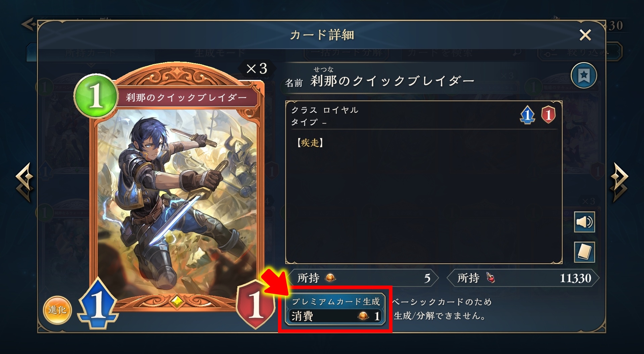Close the カード詳細 dialog
The image size is (644, 354).
click(x=585, y=35)
